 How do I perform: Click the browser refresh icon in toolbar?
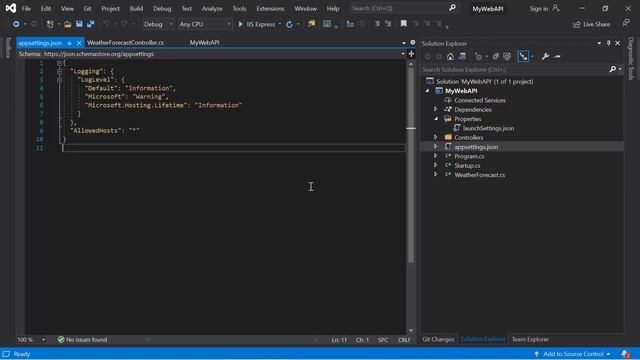pyautogui.click(x=289, y=24)
